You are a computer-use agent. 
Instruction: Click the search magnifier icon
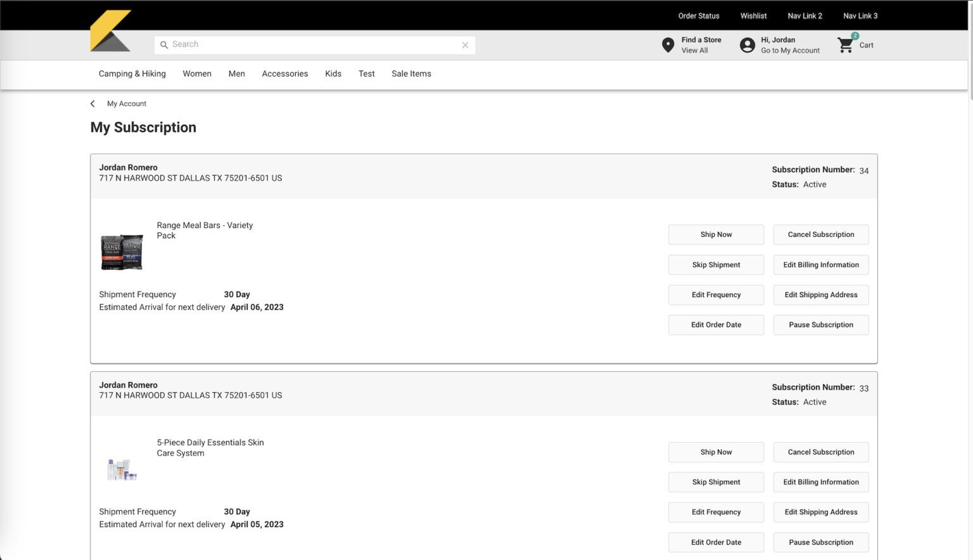(x=164, y=44)
